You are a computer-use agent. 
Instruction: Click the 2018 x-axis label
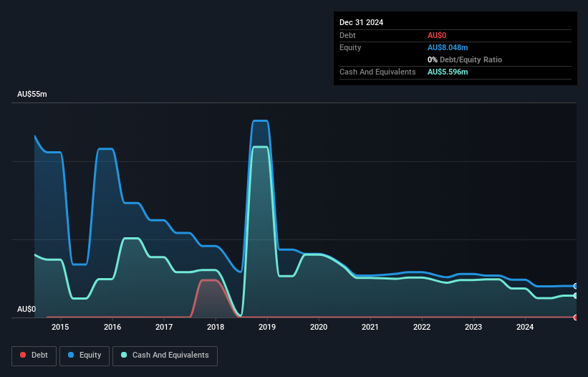pyautogui.click(x=216, y=327)
